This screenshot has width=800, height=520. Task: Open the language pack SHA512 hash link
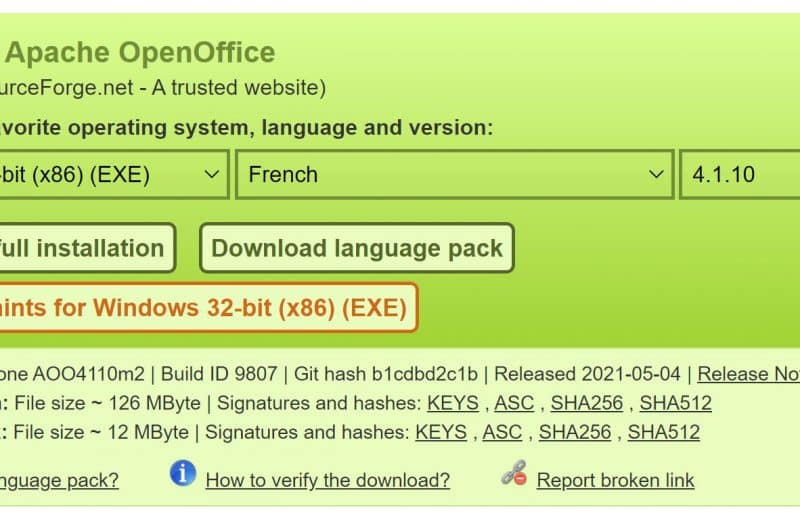click(x=664, y=432)
